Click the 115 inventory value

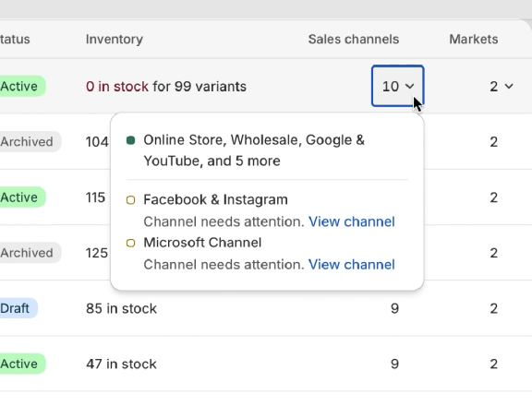point(96,197)
